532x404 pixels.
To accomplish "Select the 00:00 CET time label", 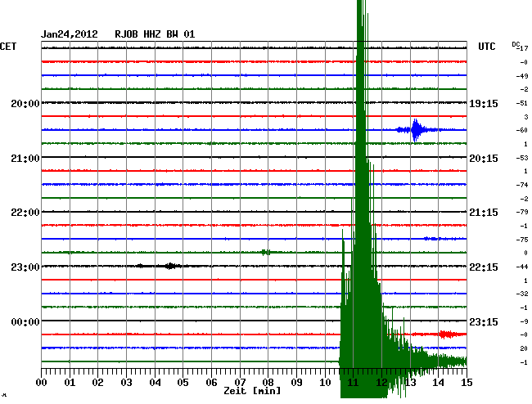I will (25, 321).
